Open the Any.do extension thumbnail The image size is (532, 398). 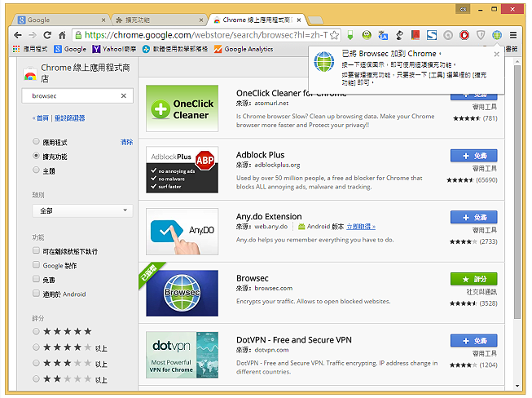tap(182, 232)
